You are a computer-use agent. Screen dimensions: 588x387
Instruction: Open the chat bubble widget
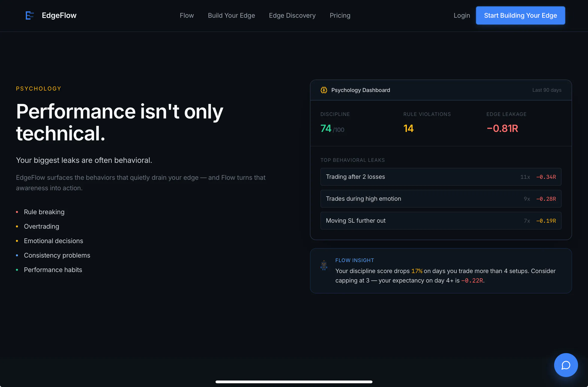[566, 365]
